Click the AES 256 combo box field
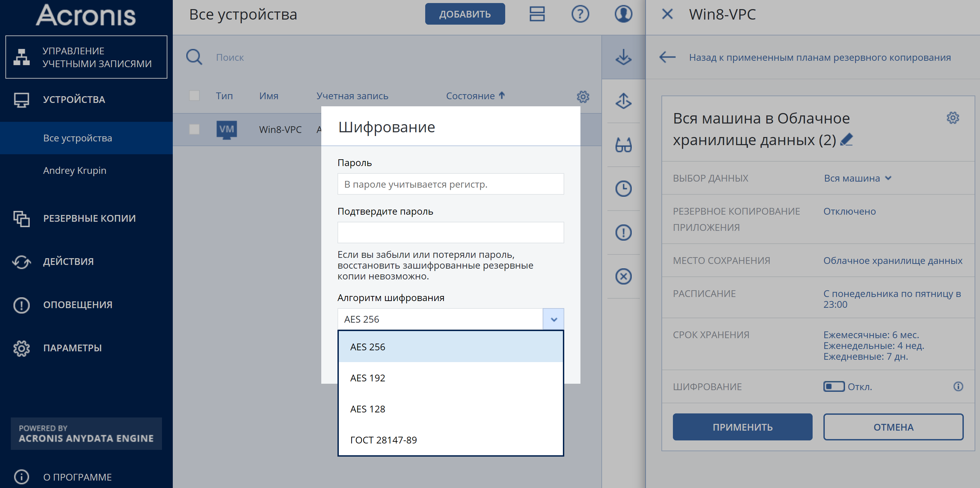Screen dimensions: 980x488 [440, 319]
